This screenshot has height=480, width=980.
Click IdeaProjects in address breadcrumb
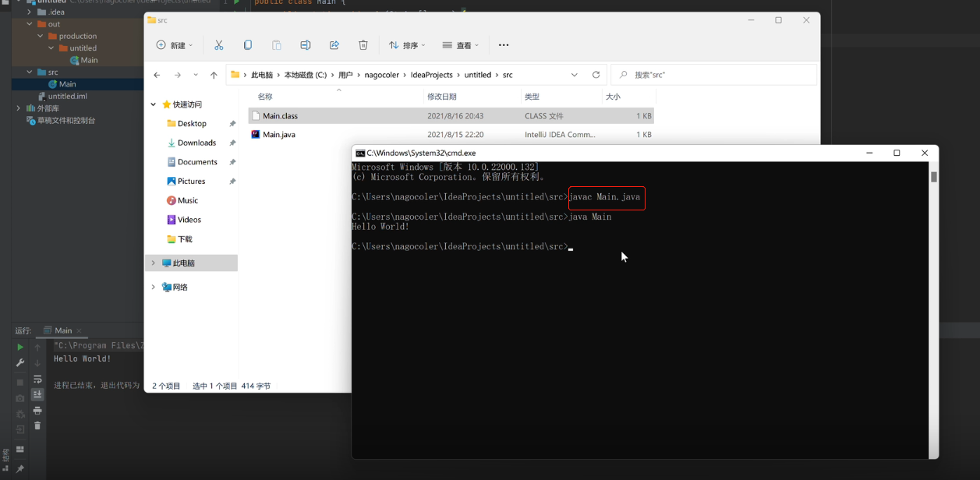tap(432, 75)
